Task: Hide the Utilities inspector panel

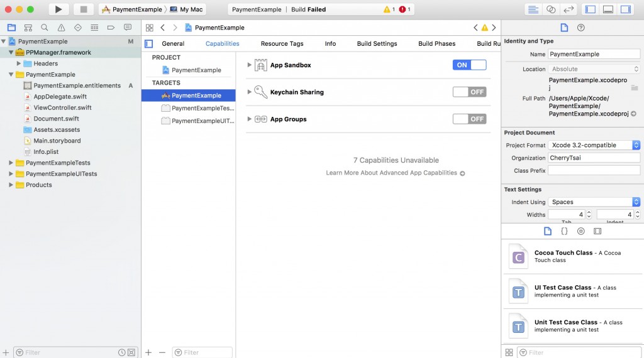Action: [x=626, y=9]
